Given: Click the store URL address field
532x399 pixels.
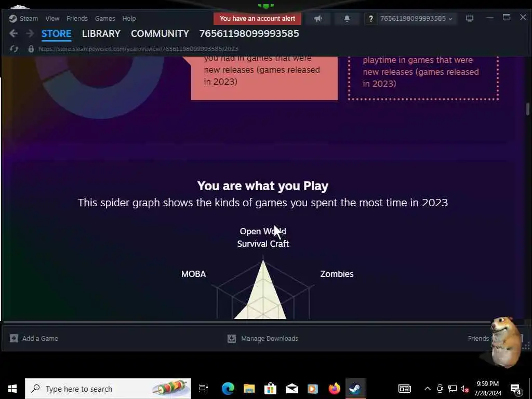Looking at the screenshot, I should coord(138,49).
